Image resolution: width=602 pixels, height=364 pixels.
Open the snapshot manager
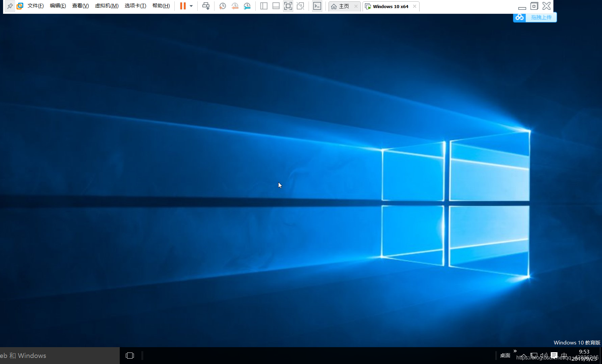point(247,6)
